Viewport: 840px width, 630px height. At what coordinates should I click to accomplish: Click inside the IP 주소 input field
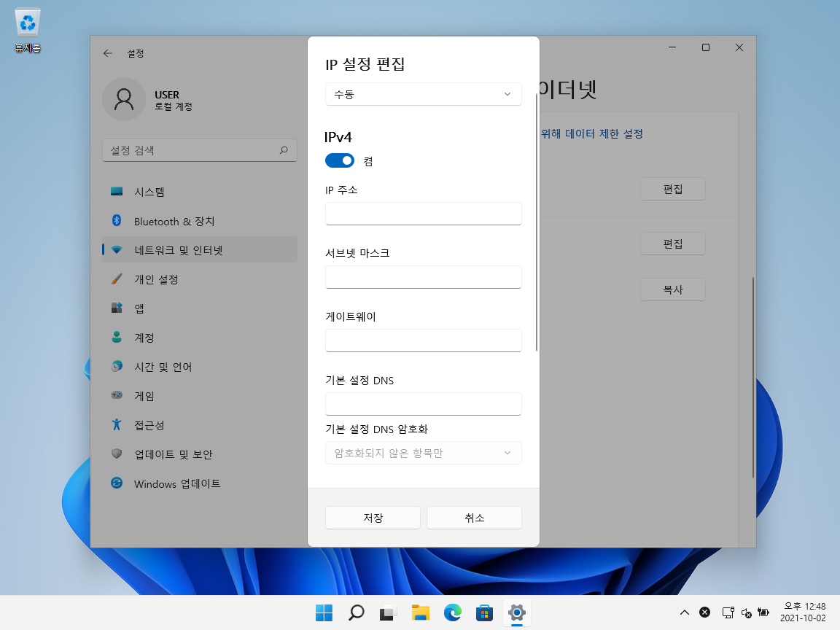click(423, 214)
